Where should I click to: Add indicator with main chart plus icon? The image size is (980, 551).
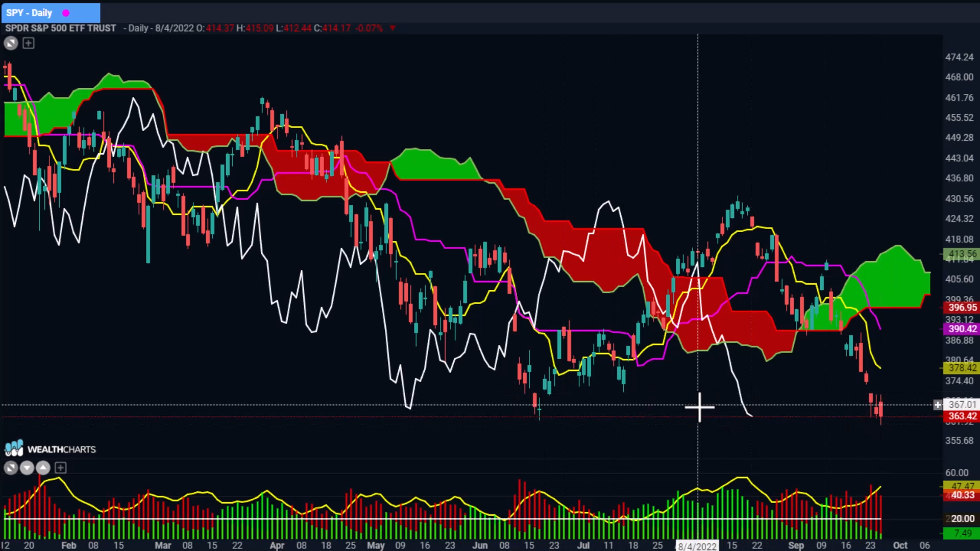click(x=29, y=43)
